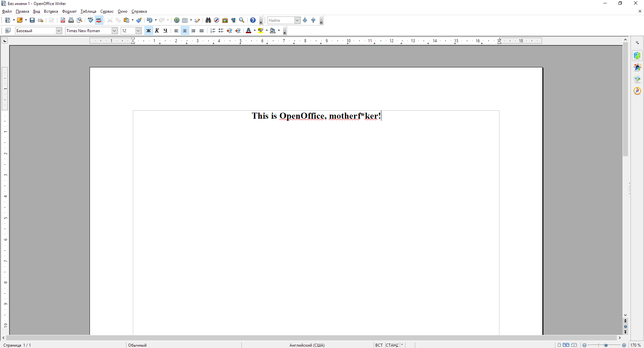644x348 pixels.
Task: Click the Paste clipboard icon
Action: [126, 20]
